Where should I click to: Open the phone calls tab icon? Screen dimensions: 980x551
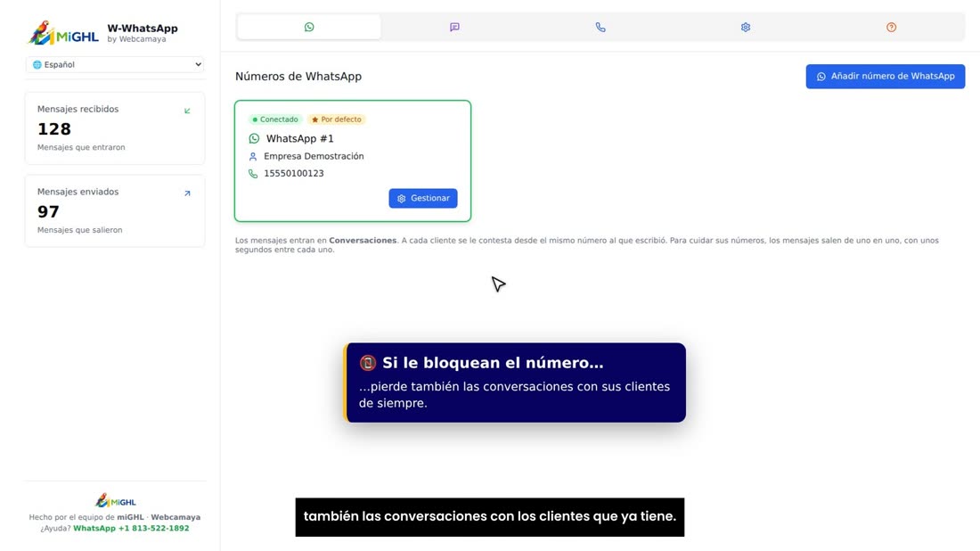[x=600, y=27]
